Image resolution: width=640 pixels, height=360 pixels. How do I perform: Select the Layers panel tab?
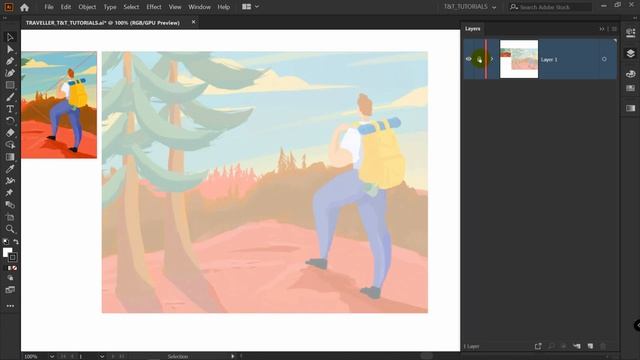[473, 29]
